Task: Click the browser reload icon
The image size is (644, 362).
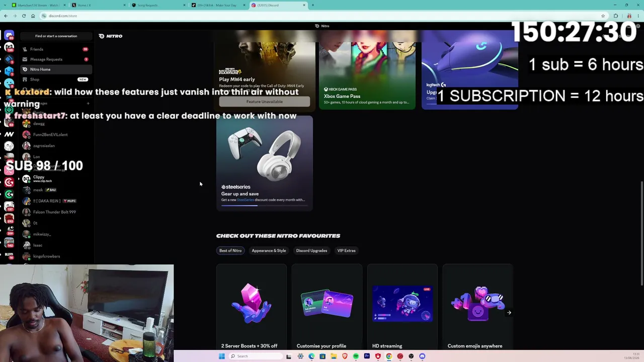Action: pos(24,16)
